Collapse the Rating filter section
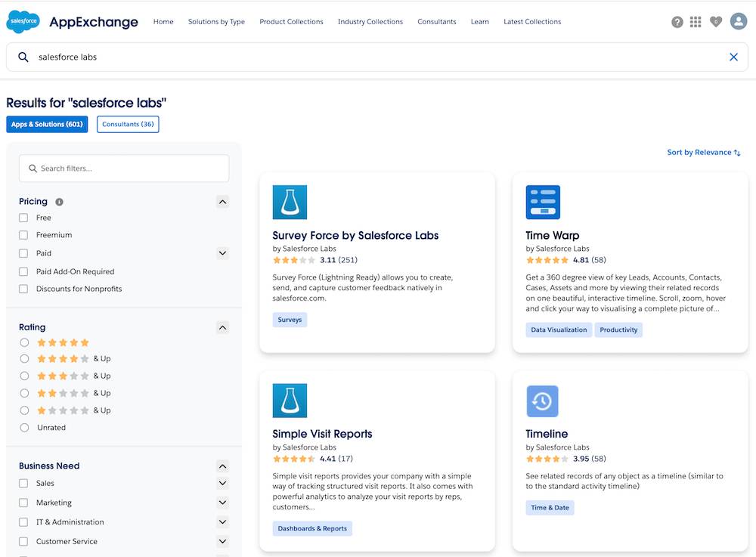Screen dimensions: 756x557 [222, 328]
